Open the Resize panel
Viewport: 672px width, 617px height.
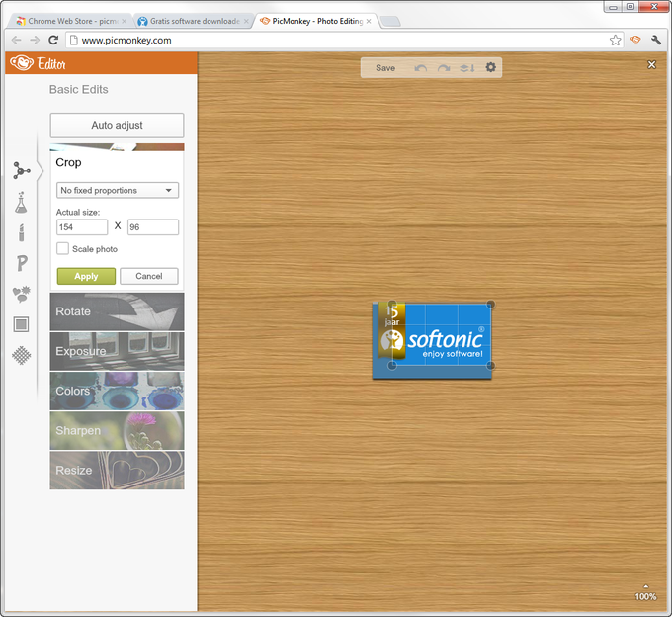(117, 470)
